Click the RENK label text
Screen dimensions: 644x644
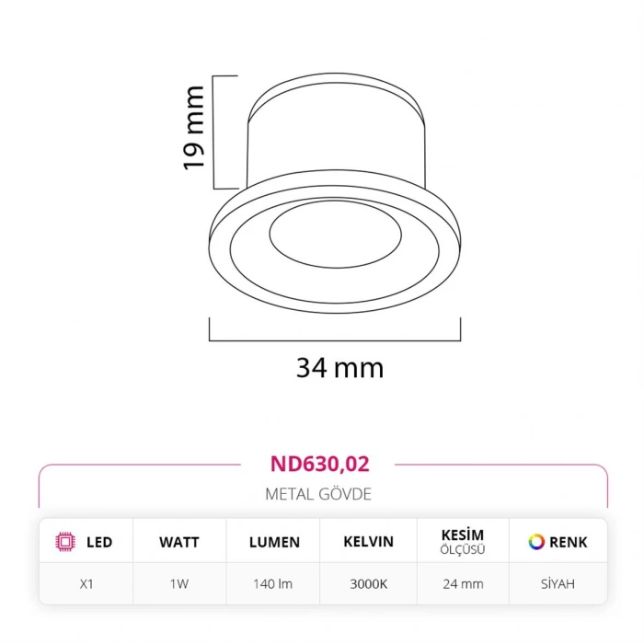point(568,542)
